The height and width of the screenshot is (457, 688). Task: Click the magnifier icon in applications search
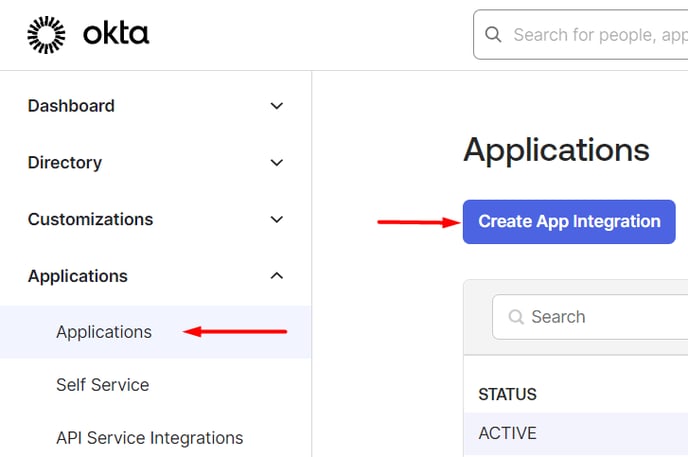(516, 317)
